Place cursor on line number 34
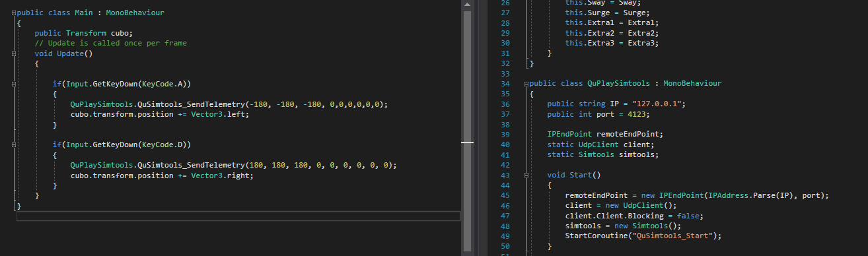Image resolution: width=868 pixels, height=256 pixels. click(x=506, y=84)
